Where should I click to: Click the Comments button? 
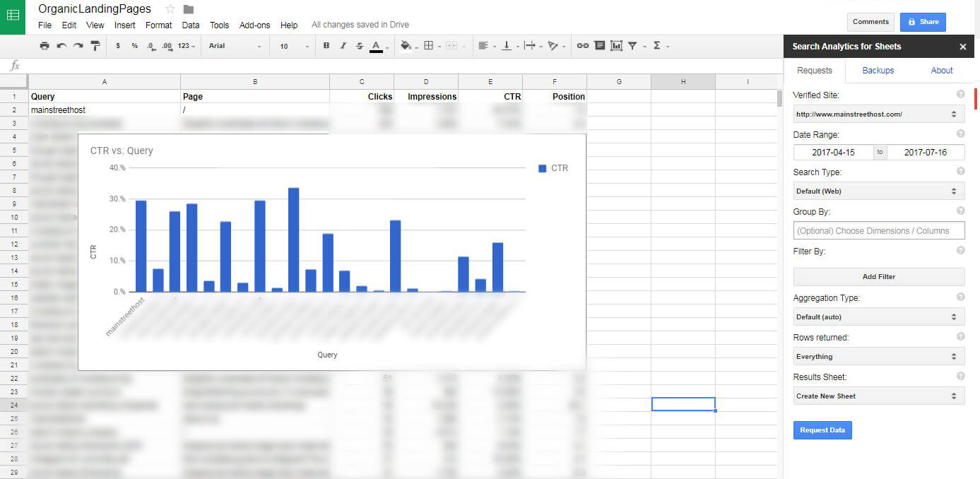[x=870, y=22]
